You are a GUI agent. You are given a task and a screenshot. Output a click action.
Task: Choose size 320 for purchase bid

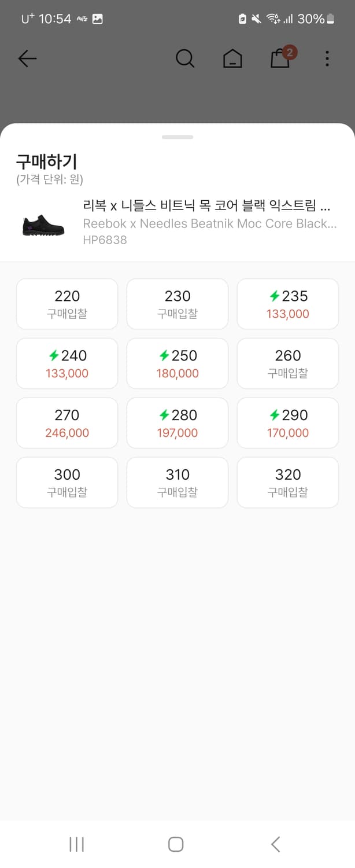click(x=287, y=483)
